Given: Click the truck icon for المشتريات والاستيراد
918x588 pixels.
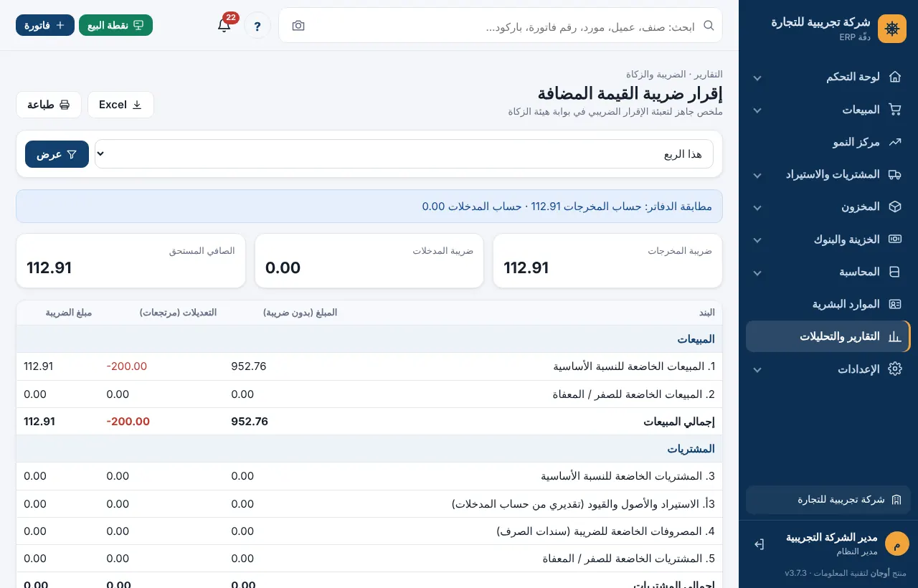Looking at the screenshot, I should click(x=894, y=174).
